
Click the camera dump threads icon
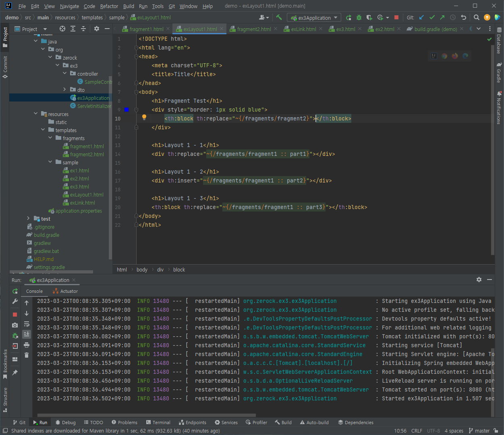pyautogui.click(x=15, y=325)
